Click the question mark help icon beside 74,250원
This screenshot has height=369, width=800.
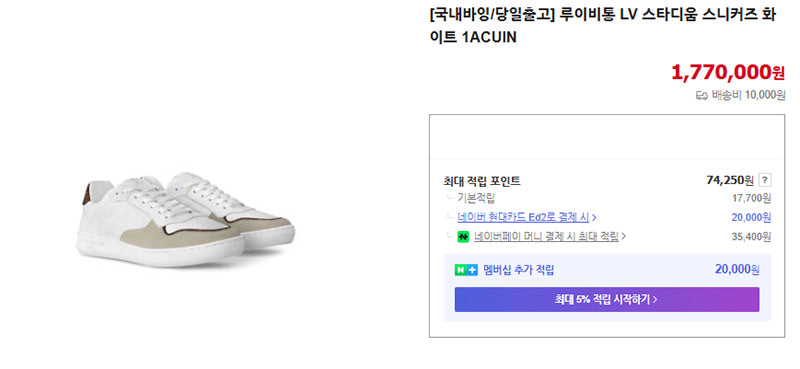tap(765, 180)
